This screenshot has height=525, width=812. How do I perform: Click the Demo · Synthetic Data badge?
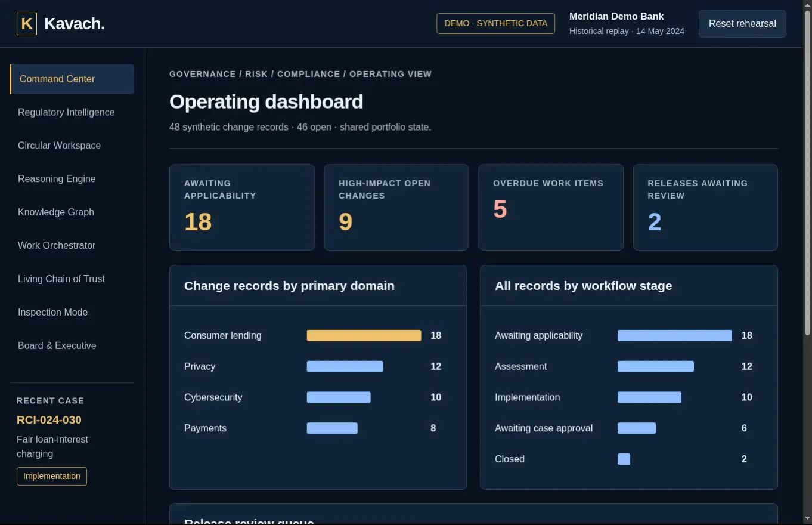[x=496, y=24]
